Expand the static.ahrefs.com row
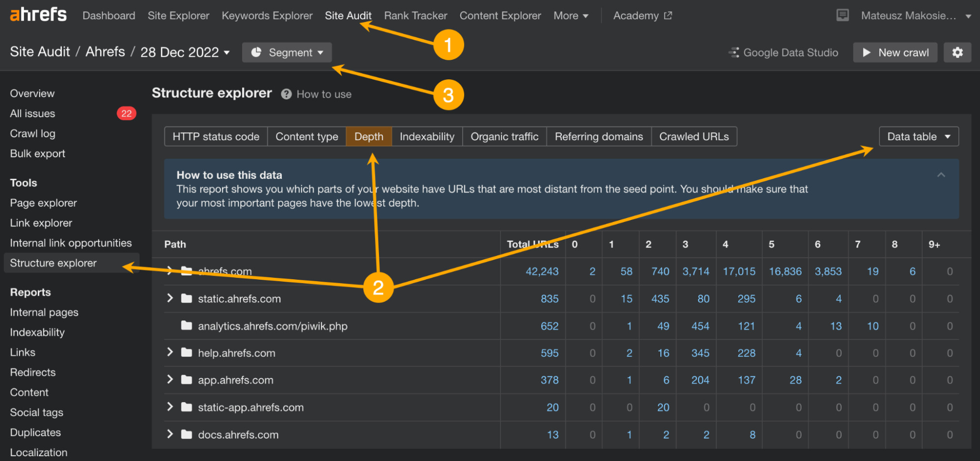Image resolution: width=980 pixels, height=461 pixels. (x=170, y=298)
